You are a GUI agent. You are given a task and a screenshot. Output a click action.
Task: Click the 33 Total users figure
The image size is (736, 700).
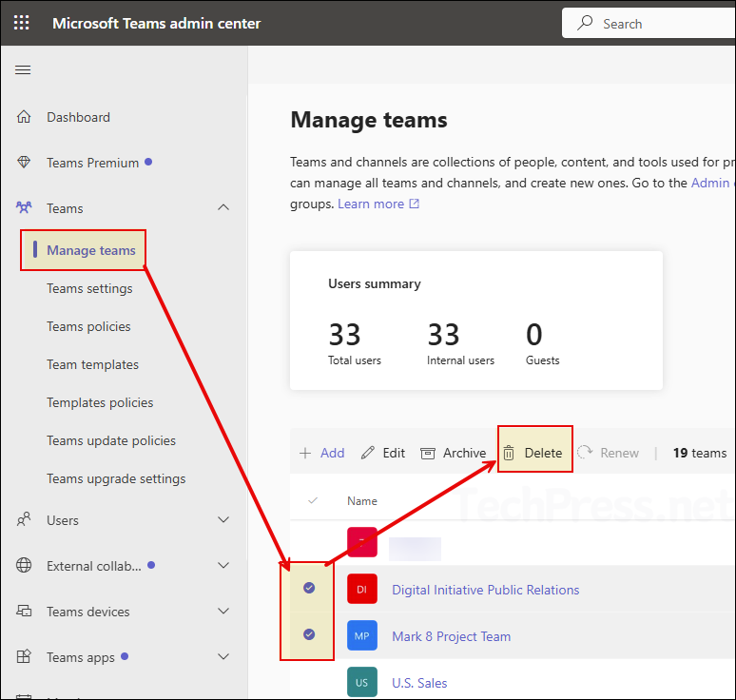344,334
